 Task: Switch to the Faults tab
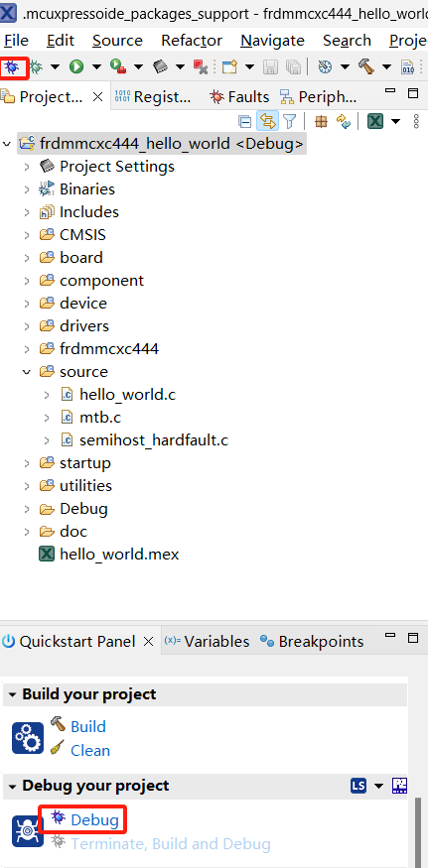[239, 97]
